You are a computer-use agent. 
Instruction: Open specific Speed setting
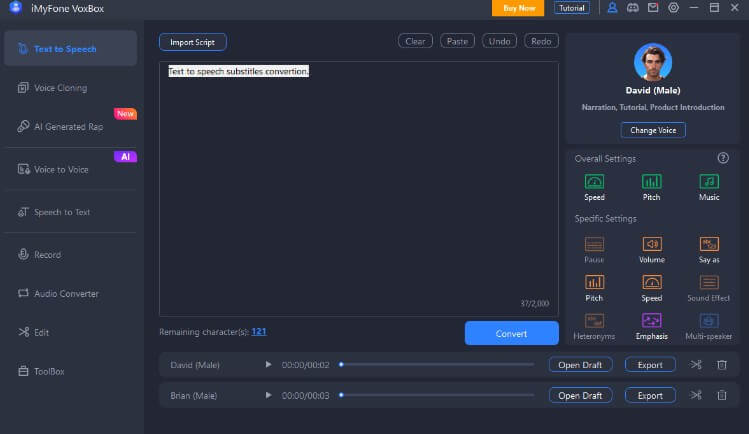pyautogui.click(x=652, y=288)
